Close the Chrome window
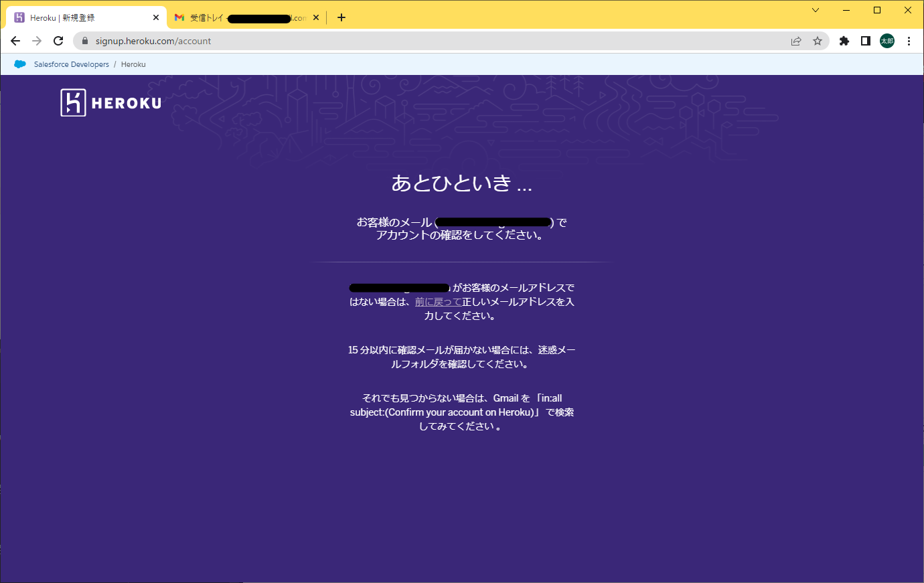Image resolution: width=924 pixels, height=583 pixels. click(x=908, y=10)
